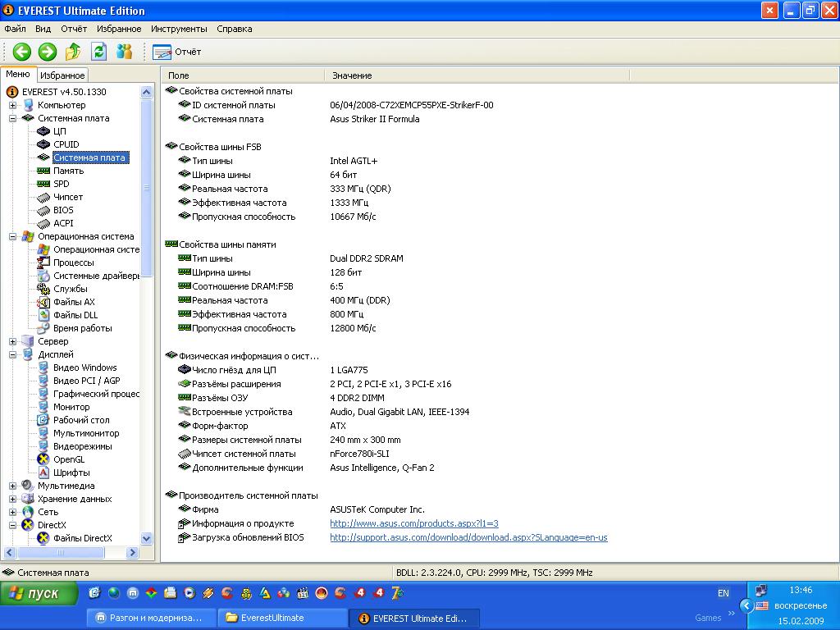Select the OpenGL tree item
This screenshot has width=840, height=630.
pos(69,459)
